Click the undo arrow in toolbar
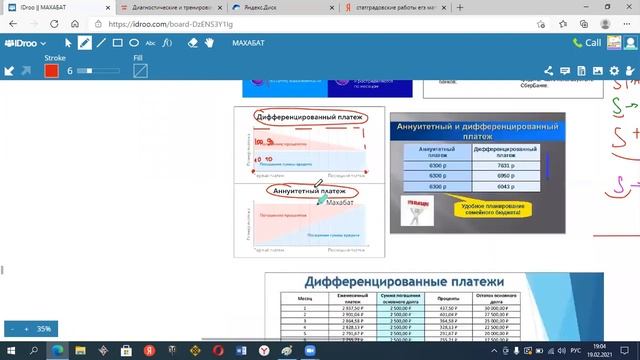The image size is (640, 360). click(9, 71)
